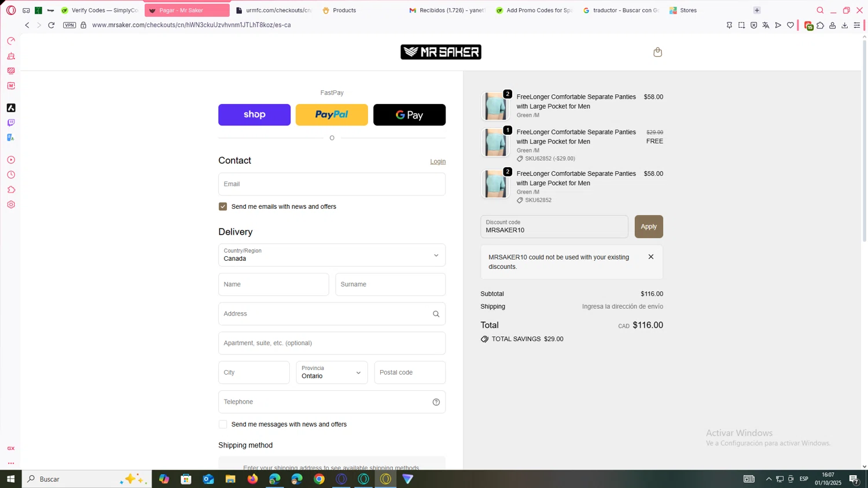868x488 pixels.
Task: Click the Postal code input field
Action: [410, 372]
